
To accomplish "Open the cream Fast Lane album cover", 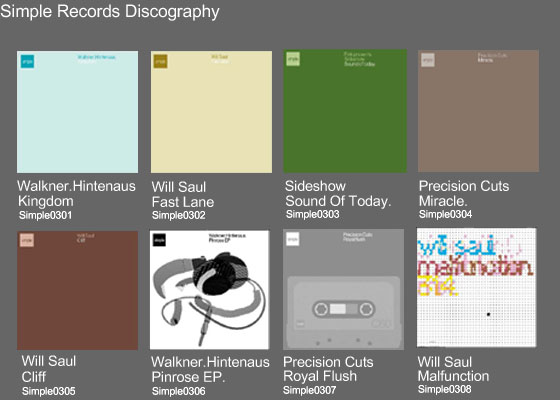I will (211, 112).
